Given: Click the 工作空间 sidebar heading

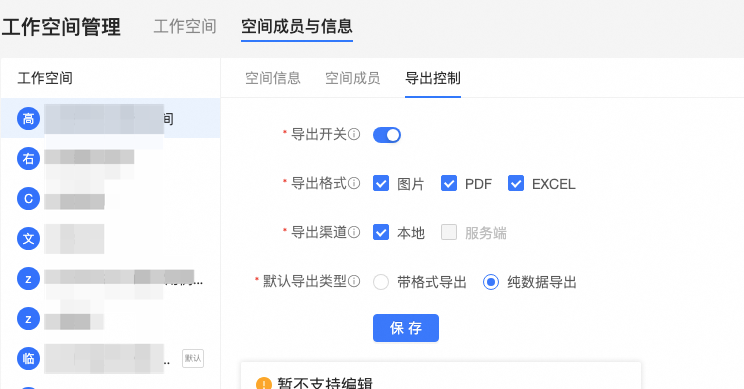Looking at the screenshot, I should 45,78.
